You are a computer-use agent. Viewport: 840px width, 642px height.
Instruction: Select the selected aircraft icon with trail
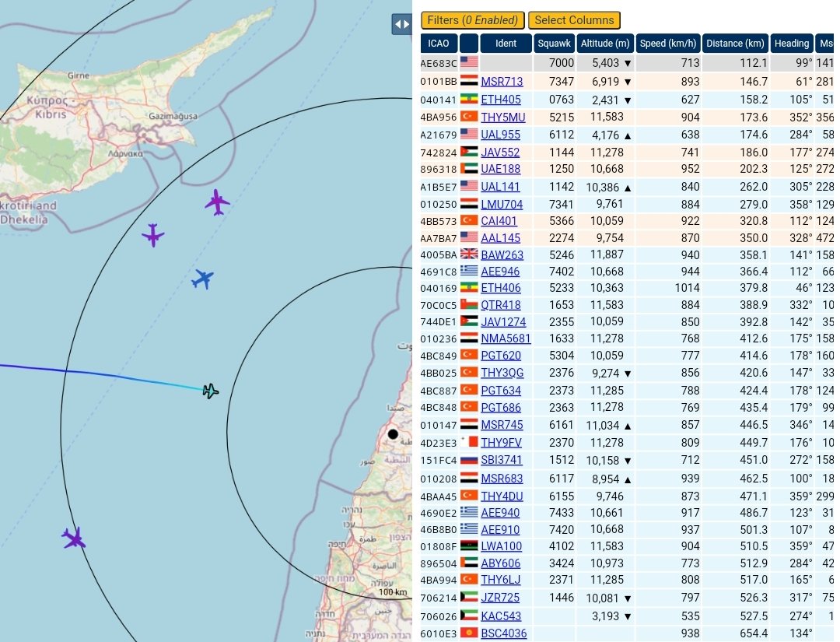click(x=211, y=391)
